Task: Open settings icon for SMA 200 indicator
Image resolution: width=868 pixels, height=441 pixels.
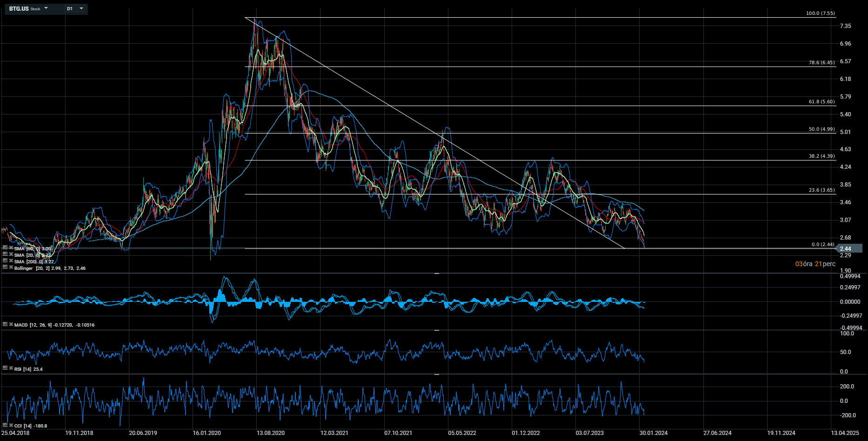Action: tap(5, 261)
